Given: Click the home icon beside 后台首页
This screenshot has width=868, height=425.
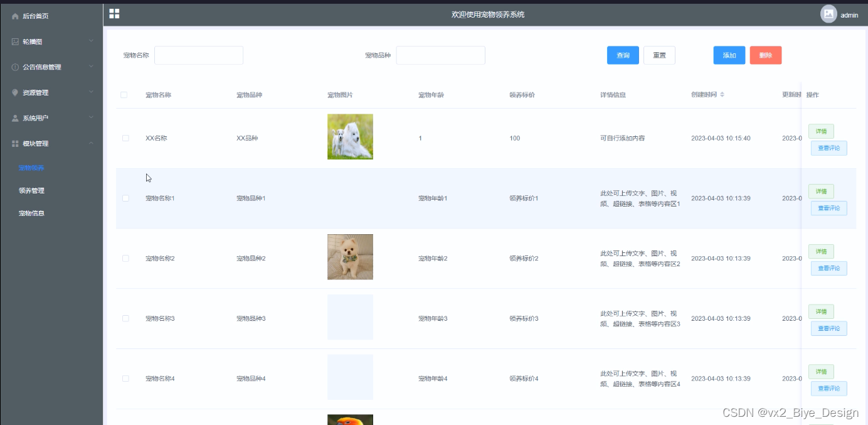Looking at the screenshot, I should [x=15, y=16].
